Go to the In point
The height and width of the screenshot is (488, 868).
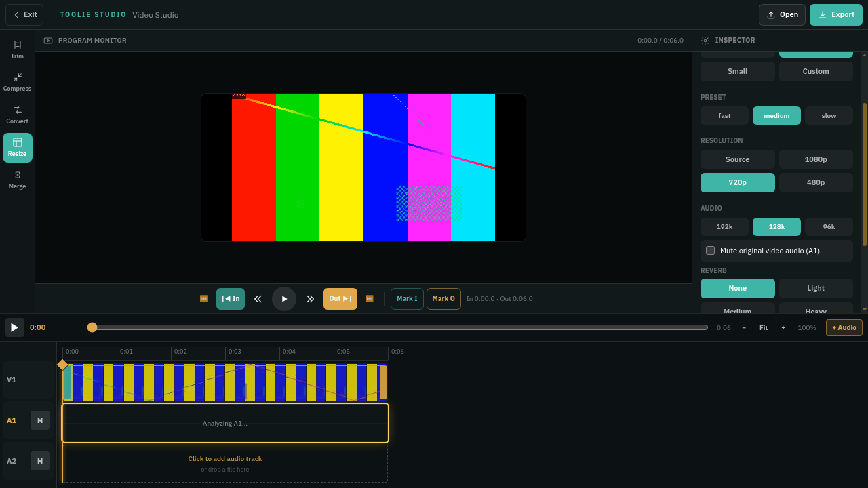coord(231,299)
